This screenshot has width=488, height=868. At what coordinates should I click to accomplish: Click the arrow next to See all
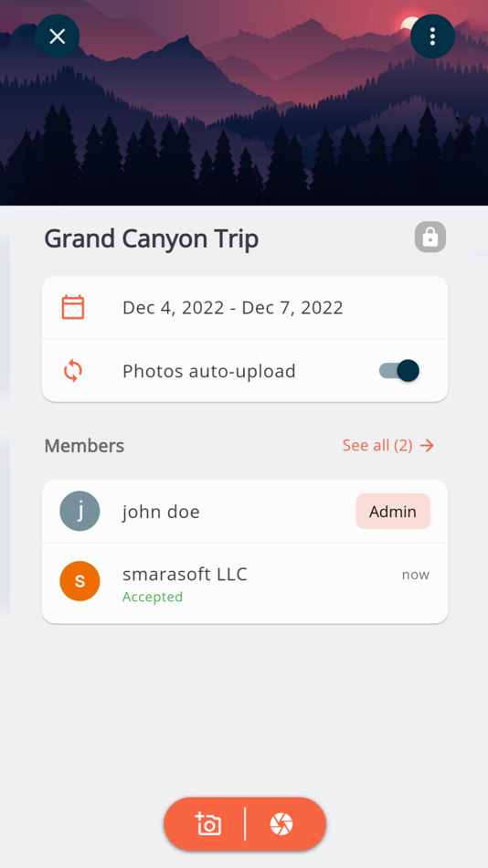coord(427,445)
